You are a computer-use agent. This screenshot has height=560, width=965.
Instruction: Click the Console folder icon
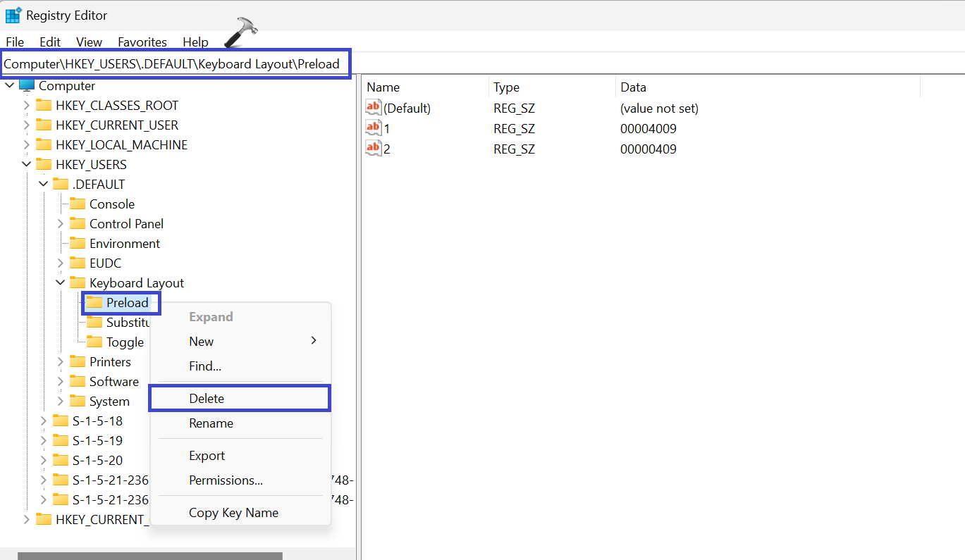78,204
